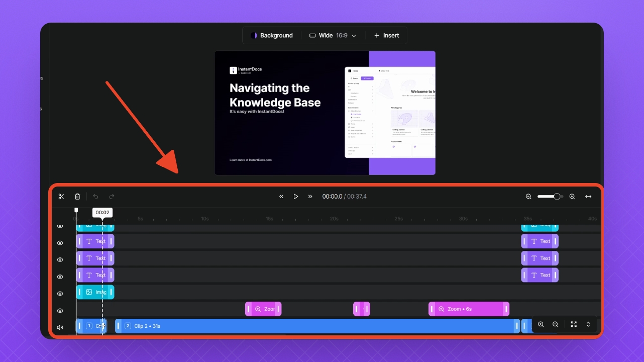
Task: Zoom out using icon beside the zoom slider
Action: 528,197
